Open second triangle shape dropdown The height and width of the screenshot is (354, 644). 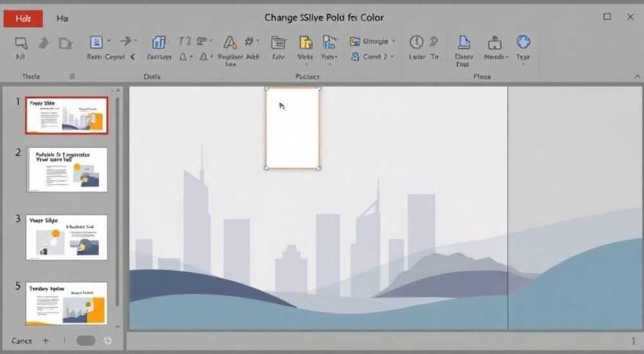pos(206,57)
